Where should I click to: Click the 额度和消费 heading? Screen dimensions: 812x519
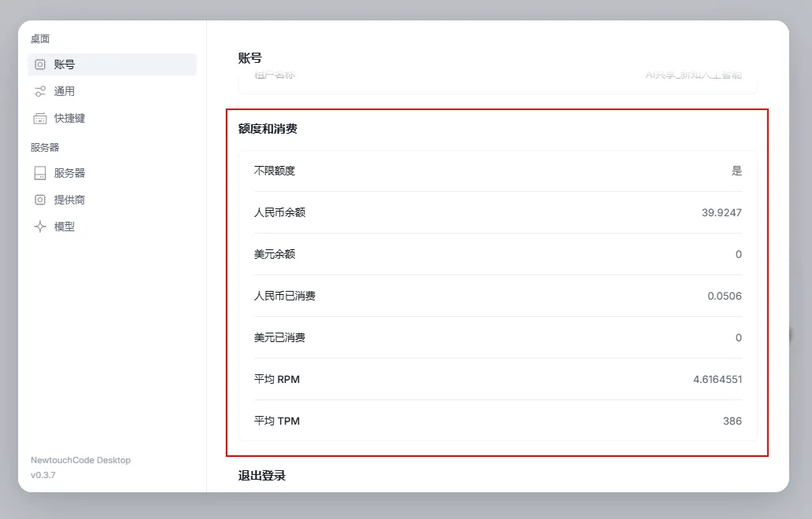(x=268, y=129)
